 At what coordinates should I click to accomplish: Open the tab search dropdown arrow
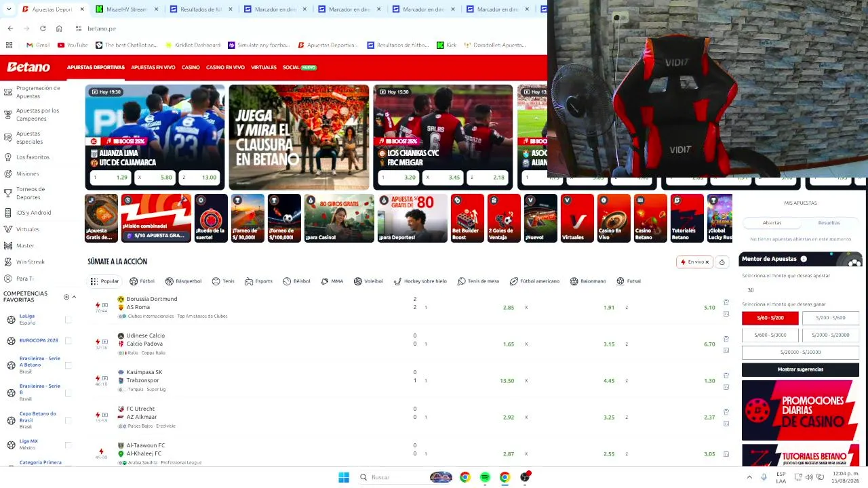(9, 9)
